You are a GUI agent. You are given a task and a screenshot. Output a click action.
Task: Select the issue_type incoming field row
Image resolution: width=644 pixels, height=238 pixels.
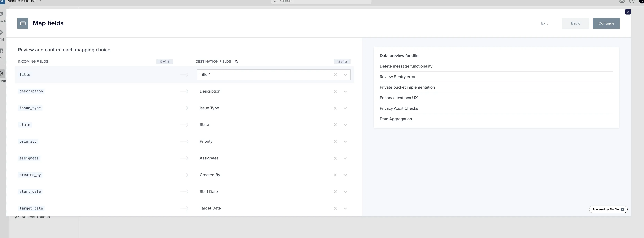point(30,108)
